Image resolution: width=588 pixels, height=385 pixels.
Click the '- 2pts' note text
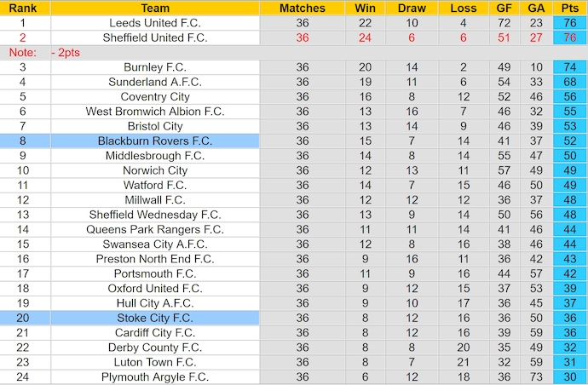coord(67,53)
